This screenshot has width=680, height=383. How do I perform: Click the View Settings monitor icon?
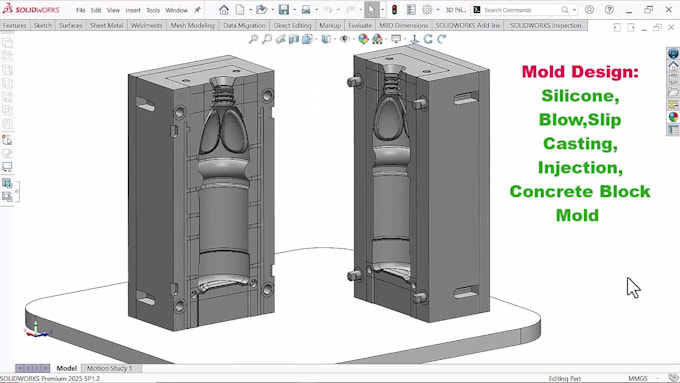point(396,39)
